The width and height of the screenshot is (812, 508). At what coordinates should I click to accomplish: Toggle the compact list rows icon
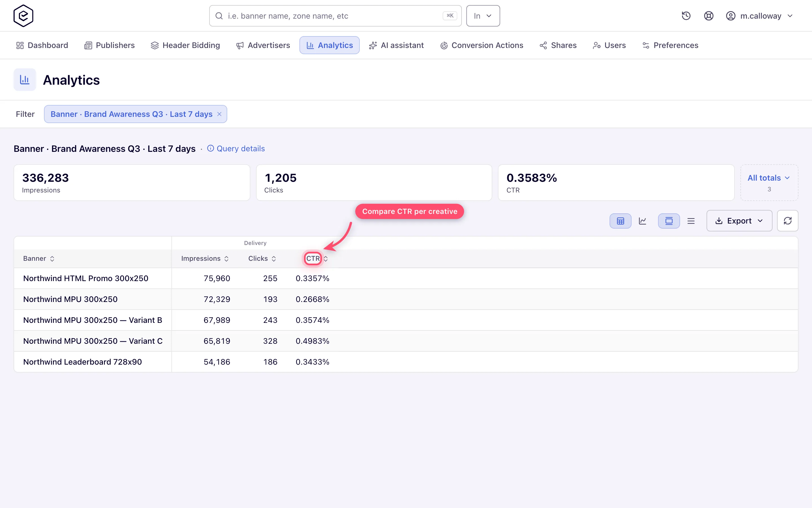691,221
